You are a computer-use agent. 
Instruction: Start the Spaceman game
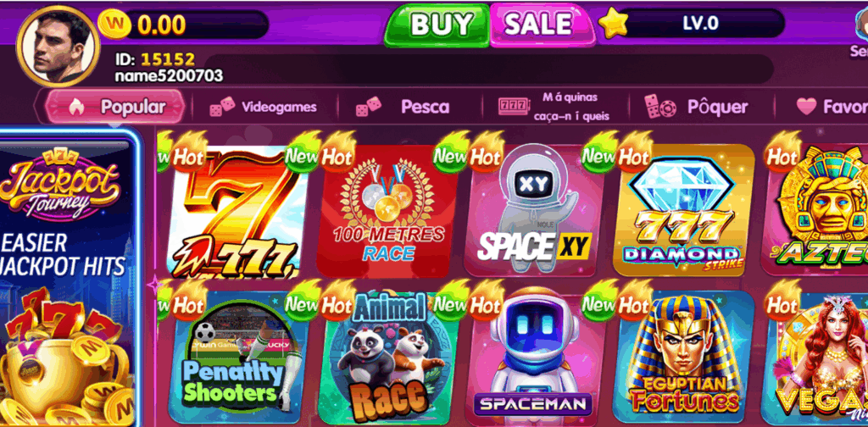point(534,358)
